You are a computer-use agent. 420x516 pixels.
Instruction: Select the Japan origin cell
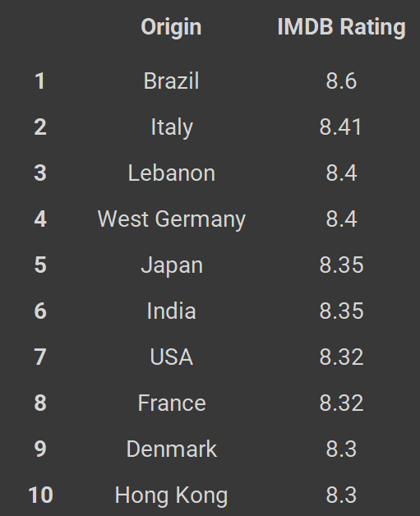point(172,265)
